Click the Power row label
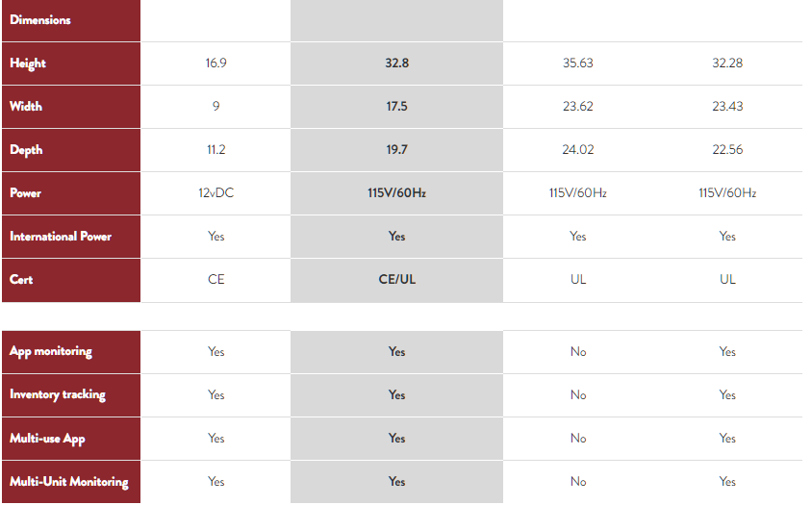The width and height of the screenshot is (812, 505). pos(25,193)
